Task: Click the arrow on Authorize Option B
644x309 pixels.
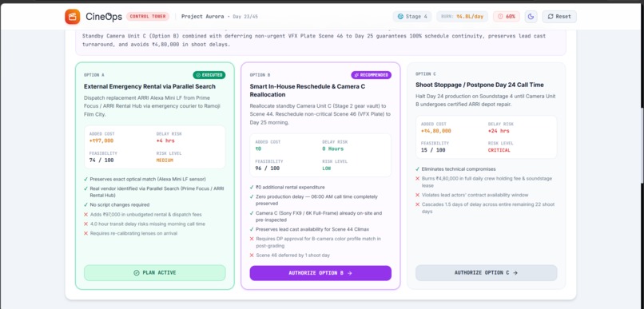Action: (349, 273)
